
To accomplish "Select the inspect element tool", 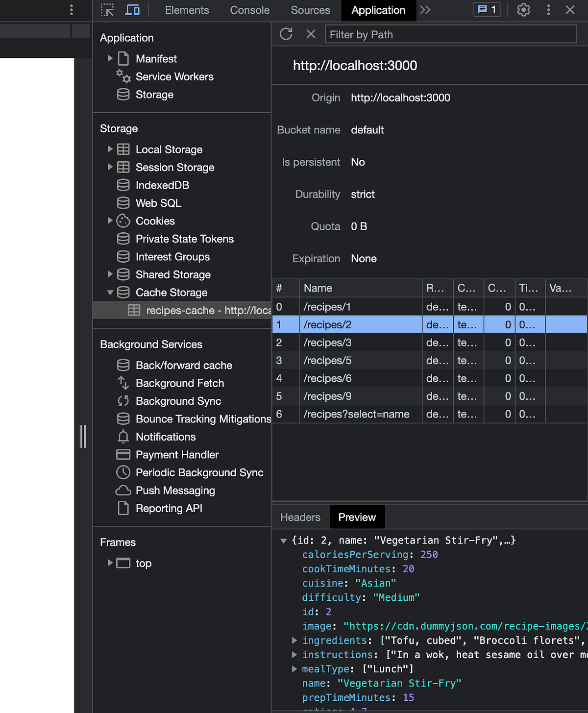I will pos(107,10).
